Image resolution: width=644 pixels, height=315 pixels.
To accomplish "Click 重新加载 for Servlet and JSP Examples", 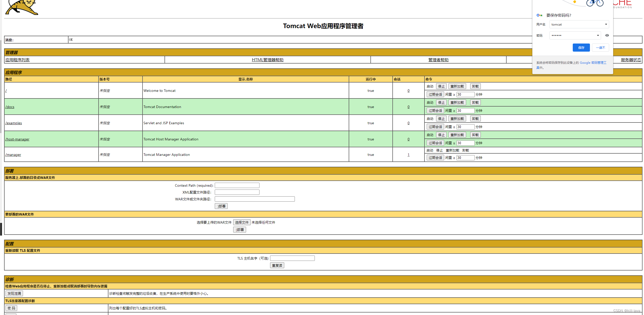I will (x=457, y=119).
